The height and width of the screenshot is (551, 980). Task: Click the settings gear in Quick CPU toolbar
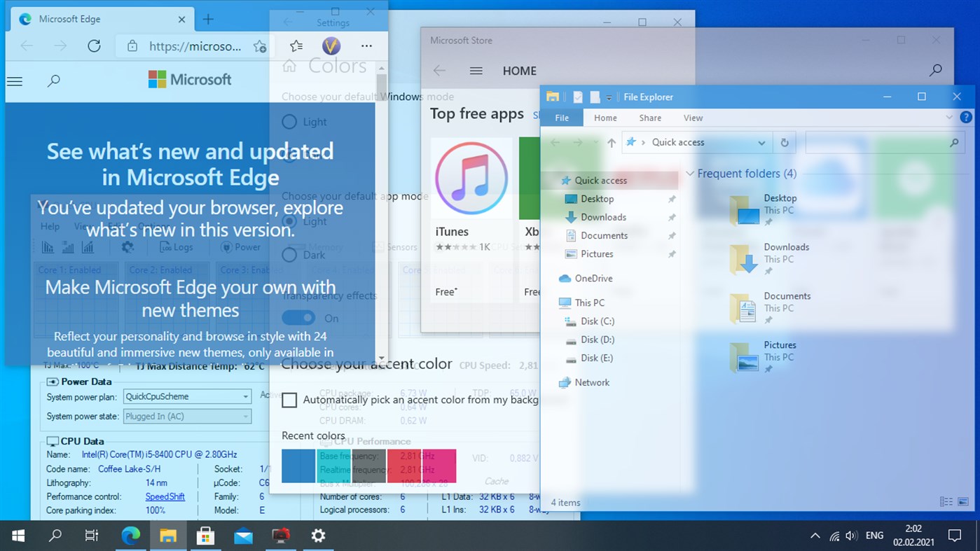tap(127, 246)
